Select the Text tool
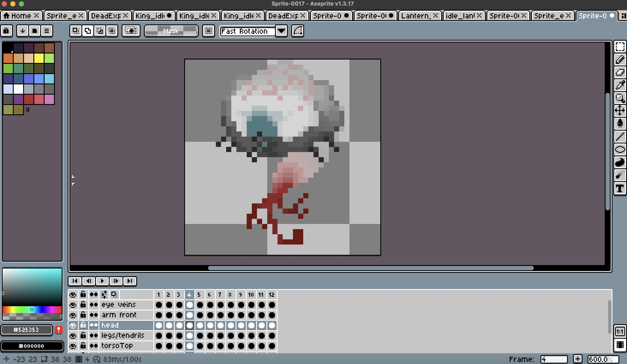This screenshot has width=627, height=364. click(x=620, y=189)
